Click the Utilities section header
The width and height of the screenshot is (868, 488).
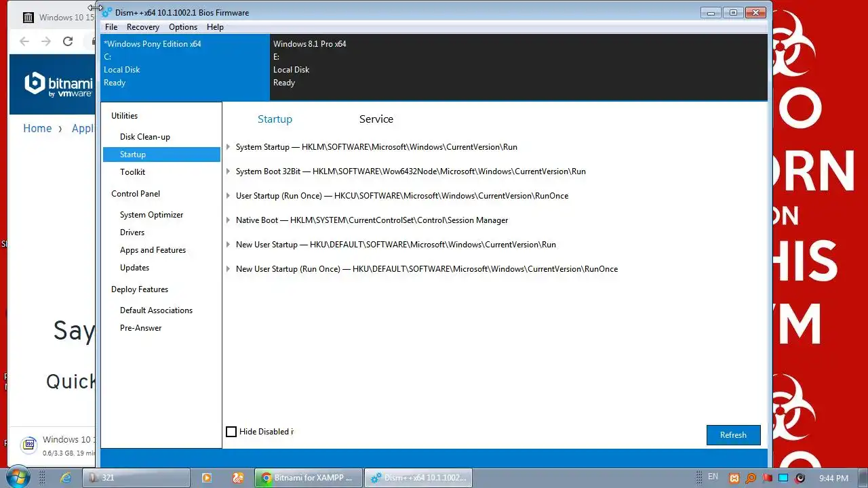pos(124,116)
